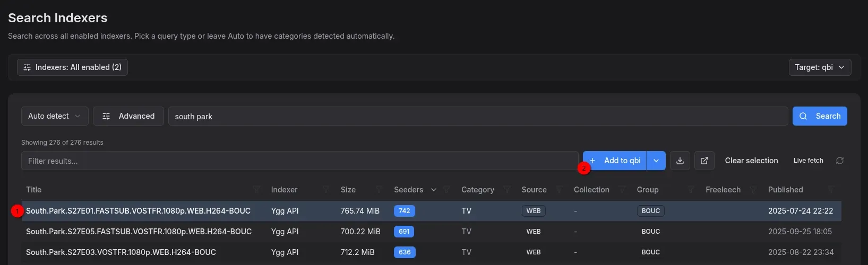The width and height of the screenshot is (868, 265).
Task: Select the South.Park.S27E05 FASTSUB result row
Action: pos(139,232)
